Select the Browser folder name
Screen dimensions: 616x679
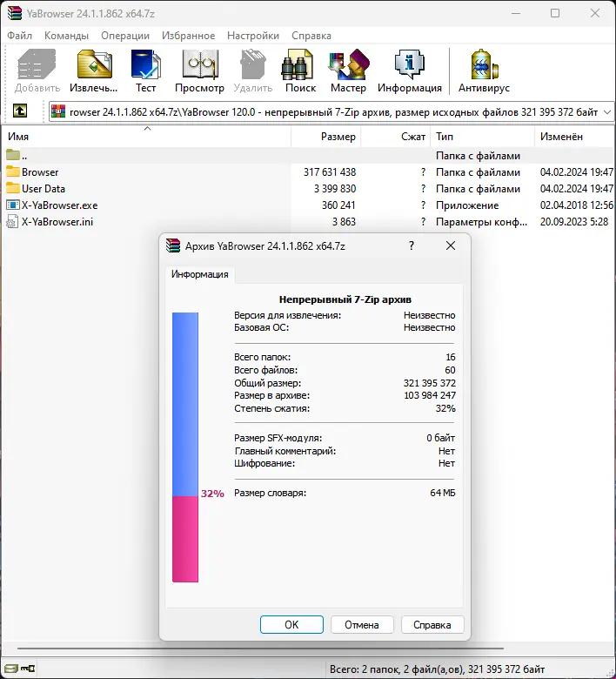click(40, 171)
